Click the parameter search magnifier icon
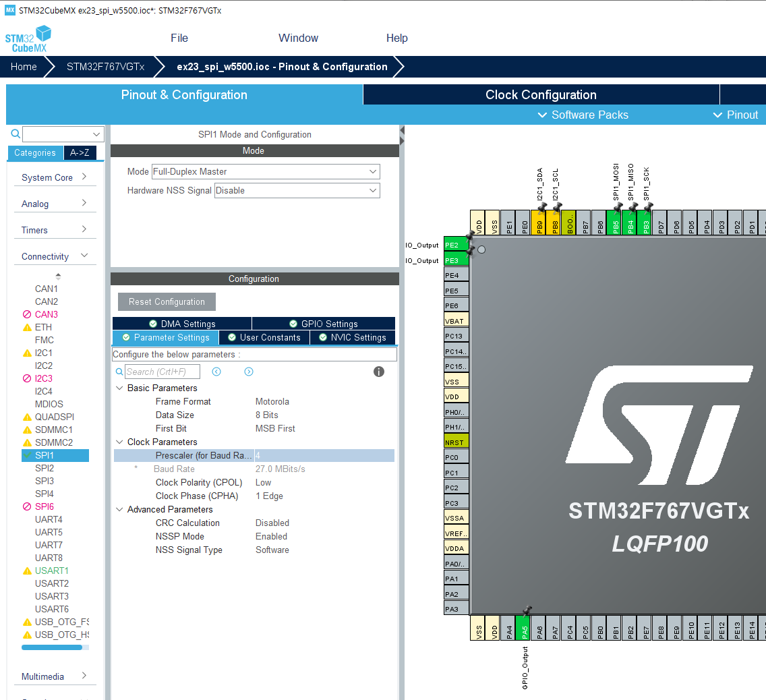This screenshot has width=766, height=700. click(119, 372)
